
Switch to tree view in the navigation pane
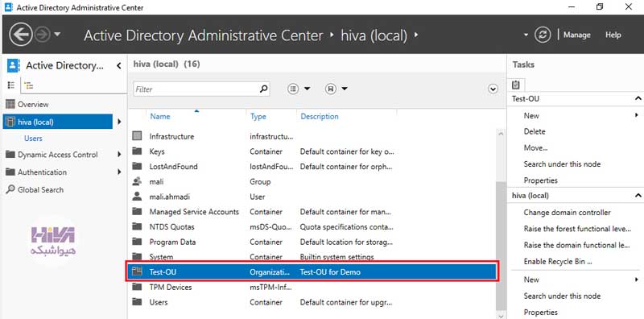pos(28,85)
